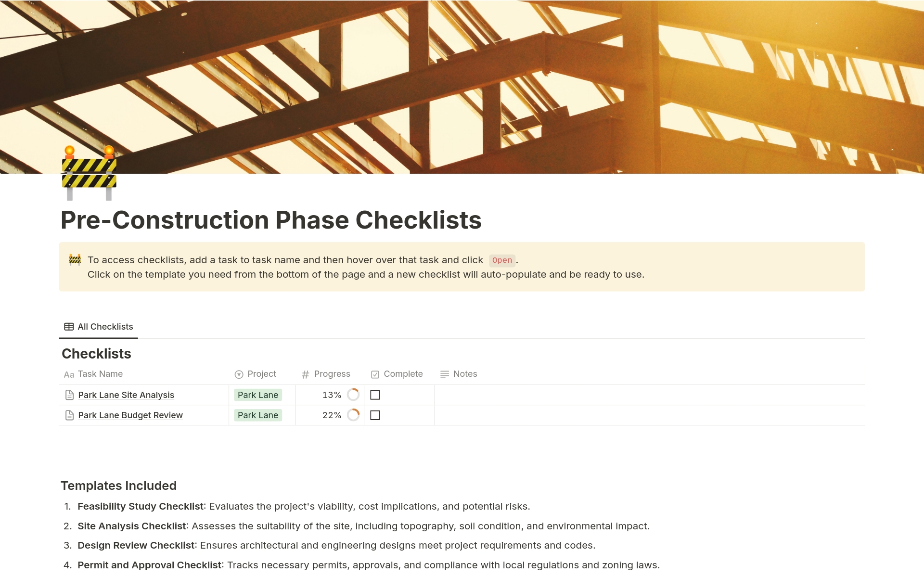
Task: Open the Task Name column header menu
Action: 100,374
